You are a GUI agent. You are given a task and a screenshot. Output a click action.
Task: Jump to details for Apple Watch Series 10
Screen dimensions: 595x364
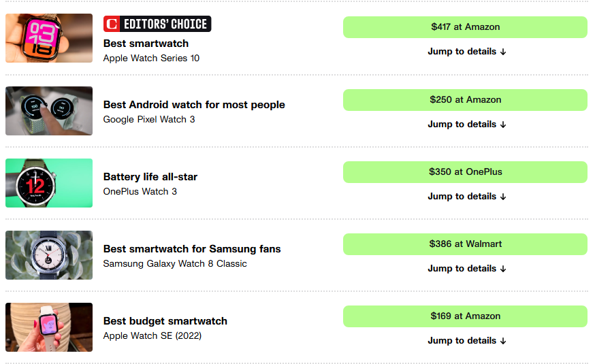pyautogui.click(x=467, y=52)
